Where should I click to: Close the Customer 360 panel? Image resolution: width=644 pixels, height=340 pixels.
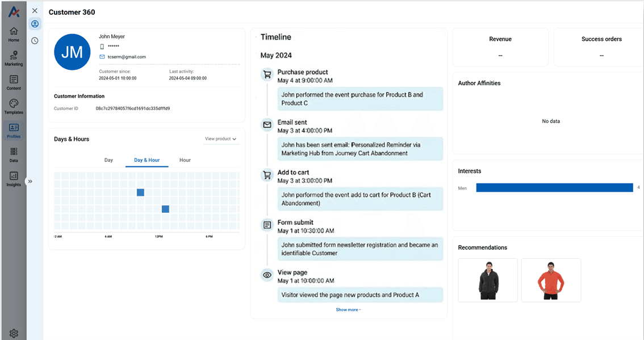coord(35,11)
